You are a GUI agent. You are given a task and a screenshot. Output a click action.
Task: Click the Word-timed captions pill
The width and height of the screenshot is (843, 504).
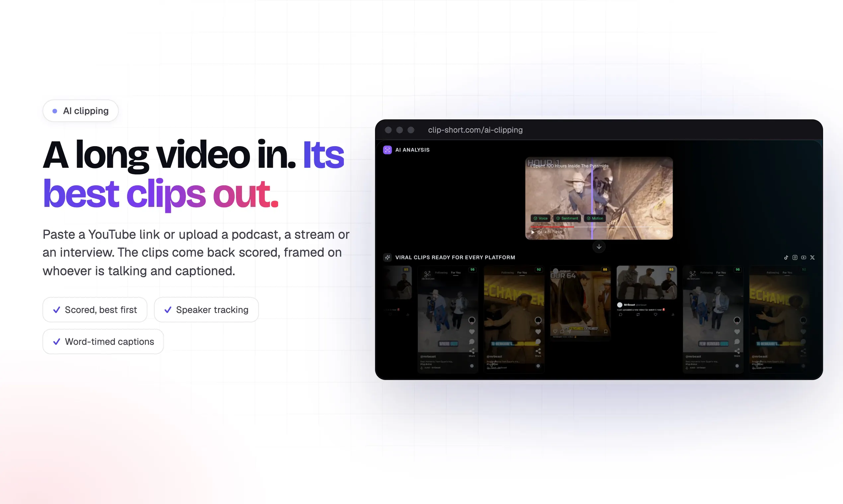pos(103,341)
